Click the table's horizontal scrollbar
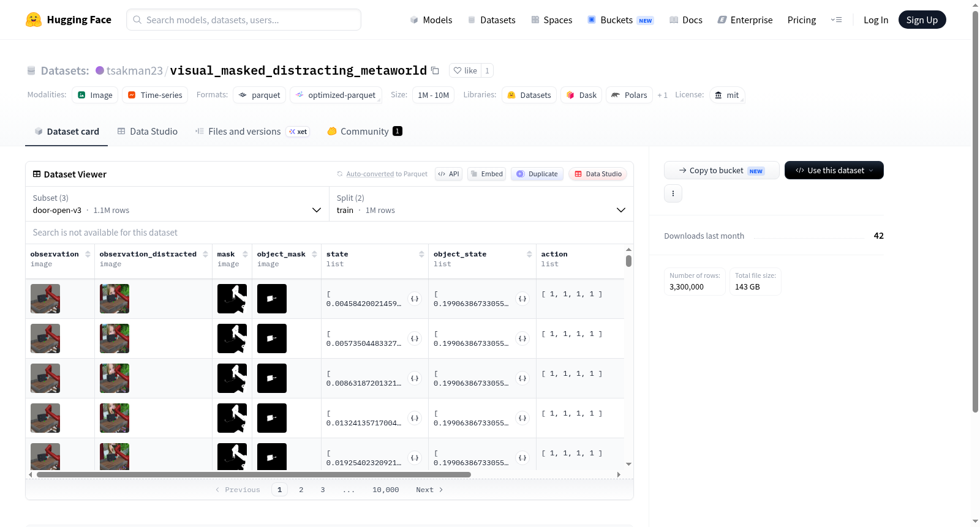 tap(254, 474)
